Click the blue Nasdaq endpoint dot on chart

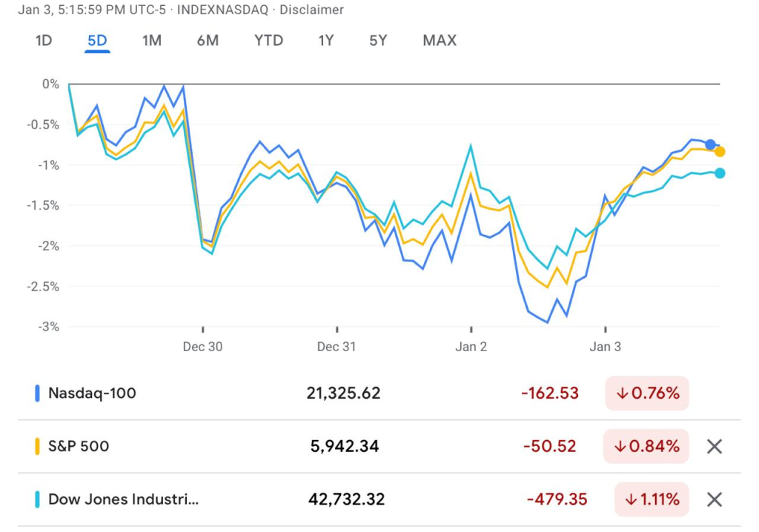[710, 144]
